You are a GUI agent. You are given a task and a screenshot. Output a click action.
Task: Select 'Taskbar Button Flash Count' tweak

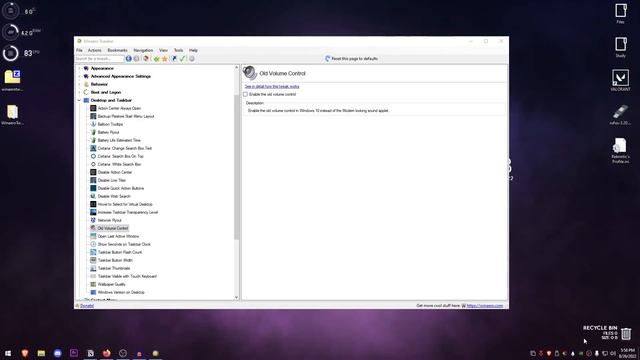pyautogui.click(x=120, y=252)
